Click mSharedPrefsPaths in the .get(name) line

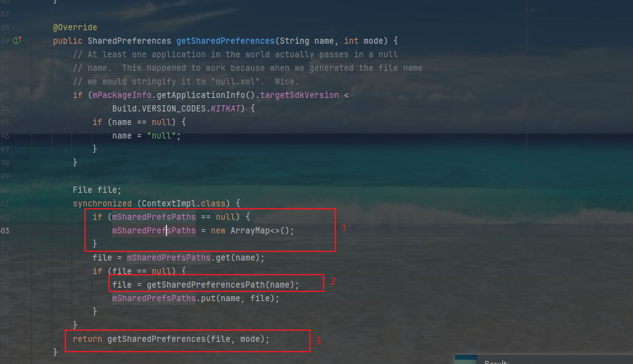pos(169,257)
